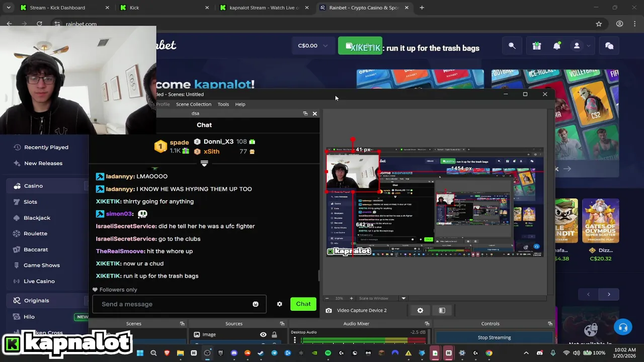Click the chat panel scrollbar

pyautogui.click(x=318, y=276)
